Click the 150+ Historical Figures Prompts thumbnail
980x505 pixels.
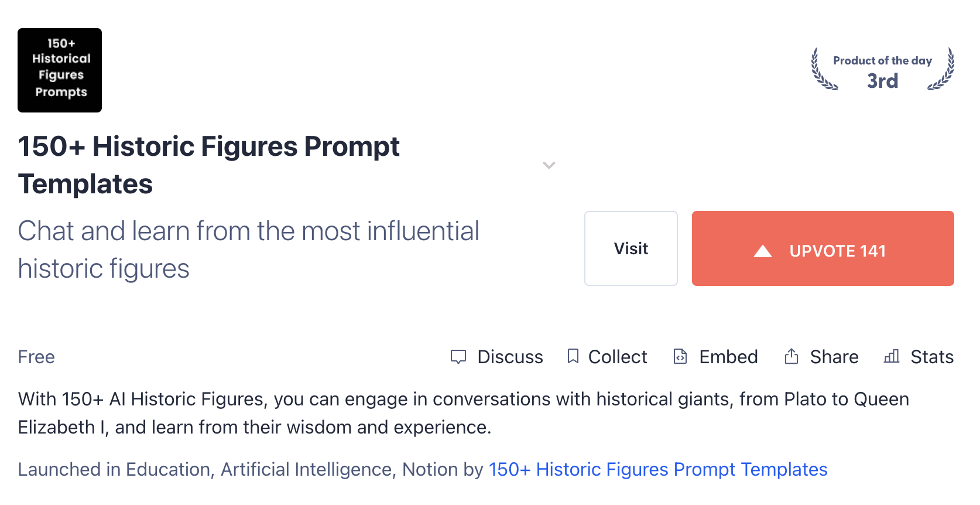pos(60,70)
